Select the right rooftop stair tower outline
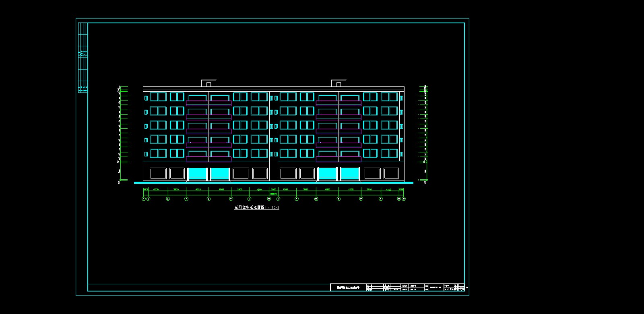 coord(339,83)
